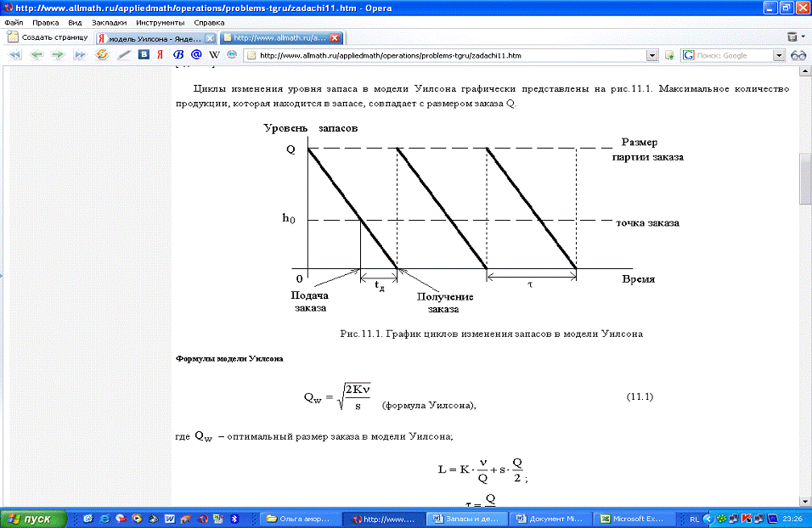
Task: Open the Mail.ru @ bookmark icon
Action: coord(196,54)
